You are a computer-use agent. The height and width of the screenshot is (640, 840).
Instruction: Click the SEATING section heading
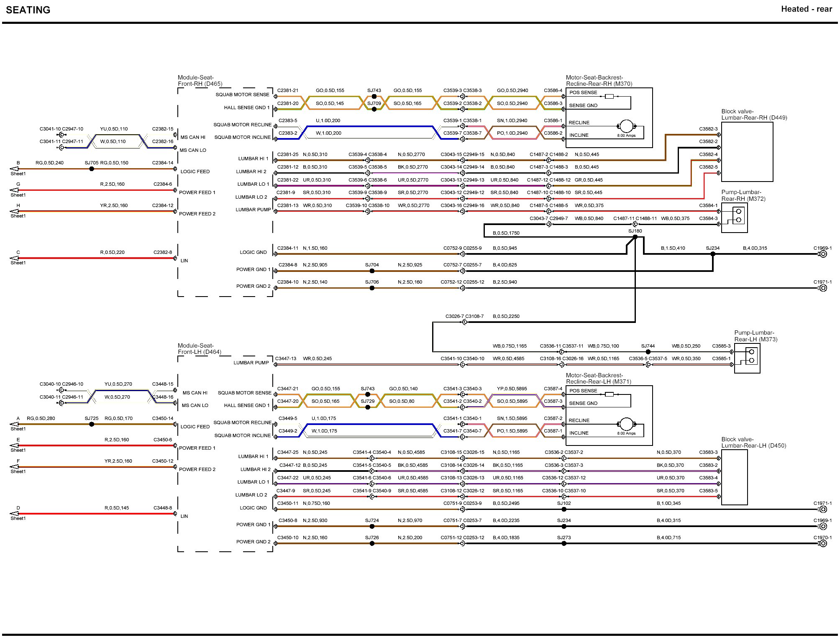(x=28, y=10)
